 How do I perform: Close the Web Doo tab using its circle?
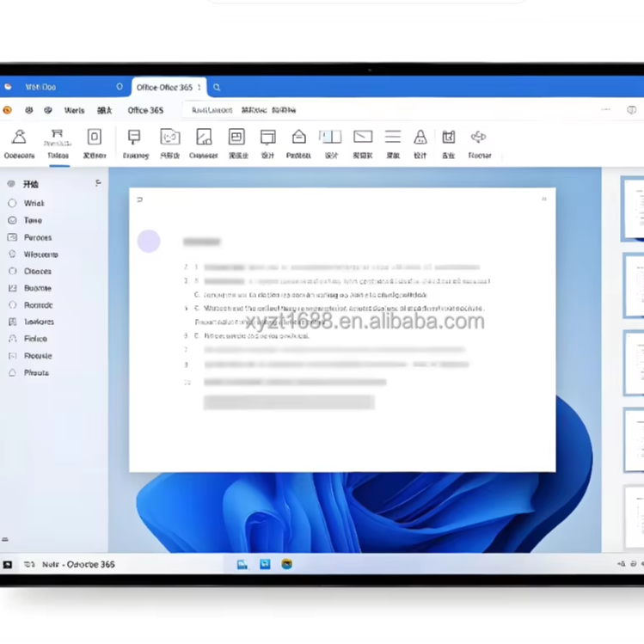[120, 87]
